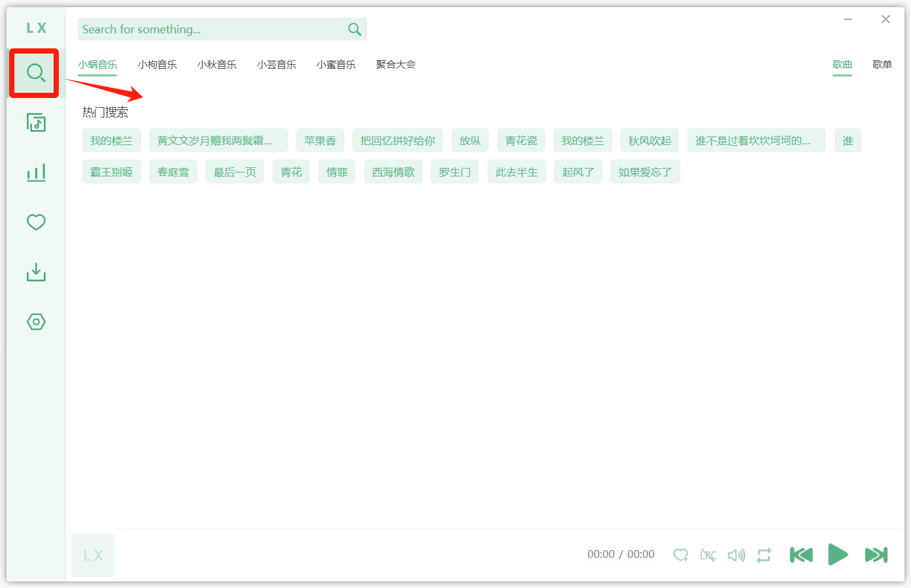Open the leaderboard chart icon
The image size is (911, 588).
pyautogui.click(x=35, y=172)
